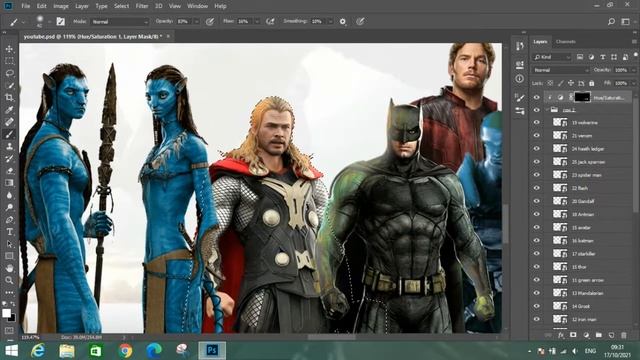Image resolution: width=640 pixels, height=360 pixels.
Task: Open the File menu
Action: click(26, 6)
